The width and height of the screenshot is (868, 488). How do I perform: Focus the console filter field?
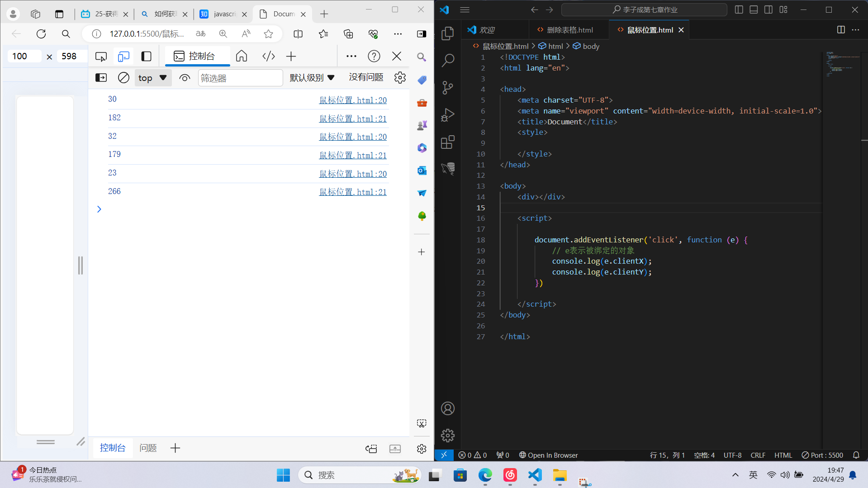[x=240, y=78]
